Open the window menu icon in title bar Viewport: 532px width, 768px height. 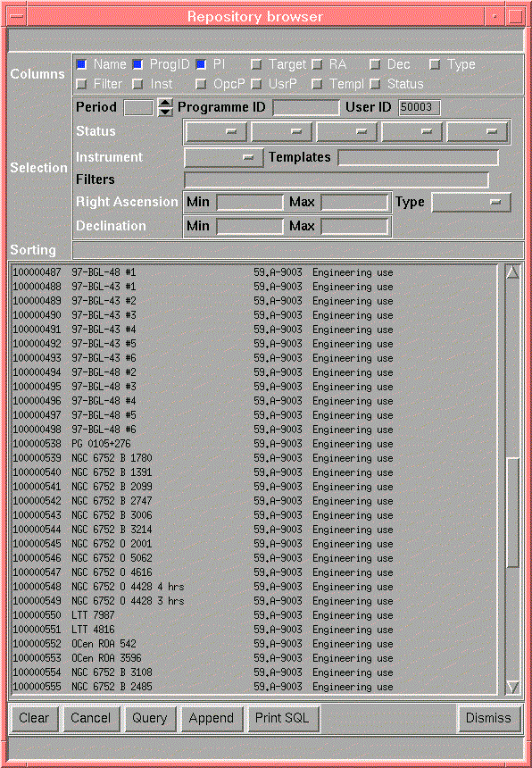[16, 16]
